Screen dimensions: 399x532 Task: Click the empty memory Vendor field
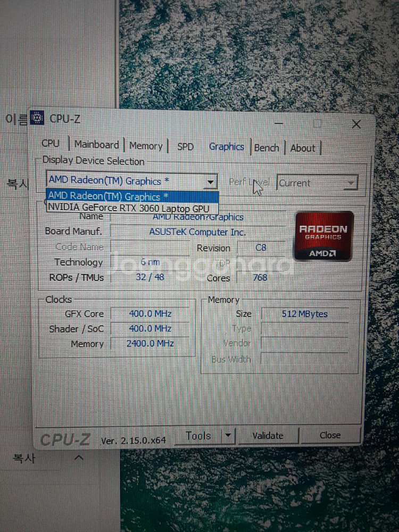pos(305,344)
